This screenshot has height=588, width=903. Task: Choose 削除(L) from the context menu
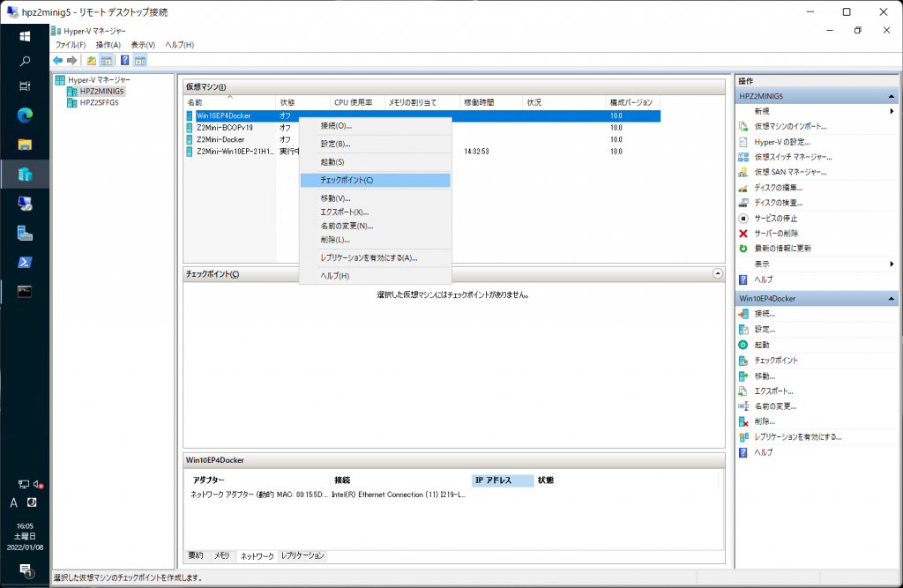click(375, 240)
